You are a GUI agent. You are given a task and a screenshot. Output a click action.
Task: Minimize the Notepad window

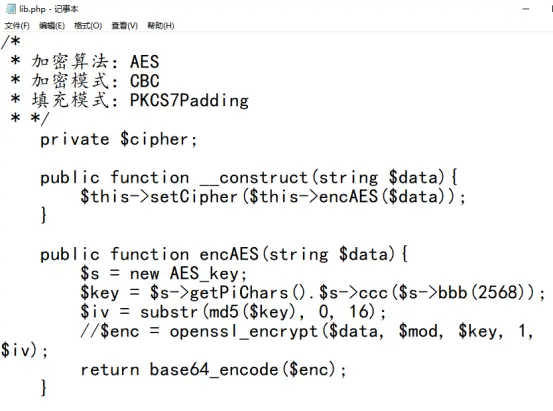(526, 9)
